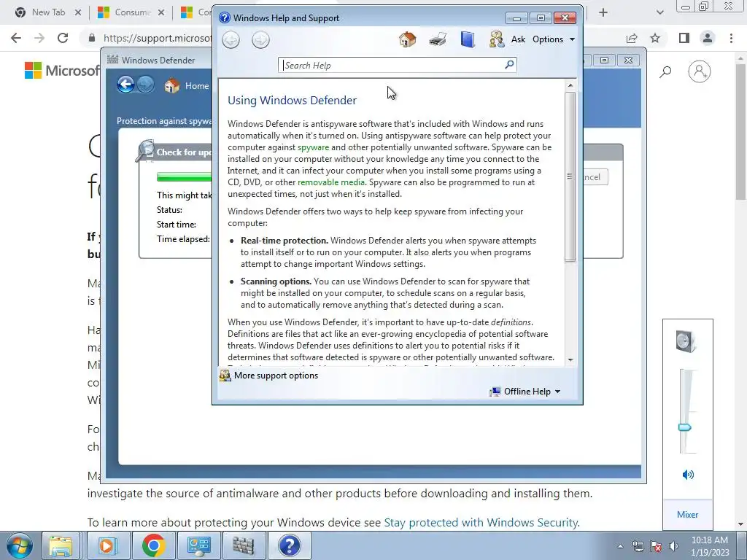Click Forward arrow in Windows Defender window
This screenshot has height=560, width=747.
pyautogui.click(x=146, y=85)
